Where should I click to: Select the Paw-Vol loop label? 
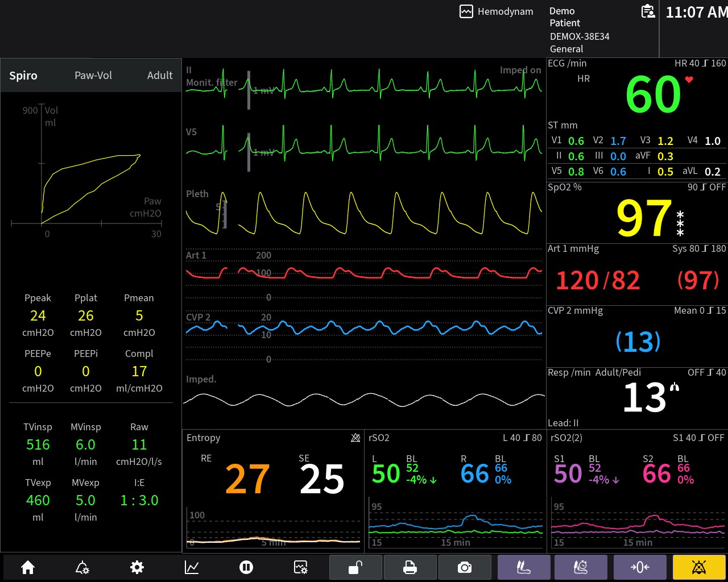93,76
